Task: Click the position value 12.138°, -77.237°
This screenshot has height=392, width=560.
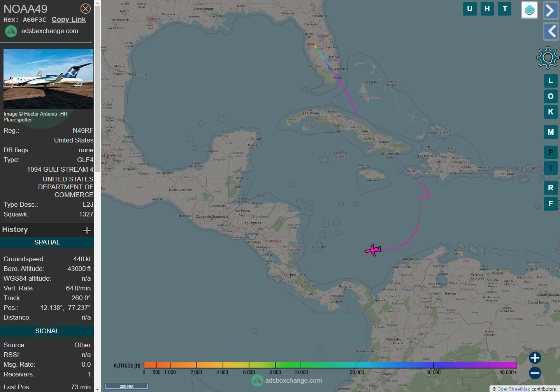Action: 65,308
